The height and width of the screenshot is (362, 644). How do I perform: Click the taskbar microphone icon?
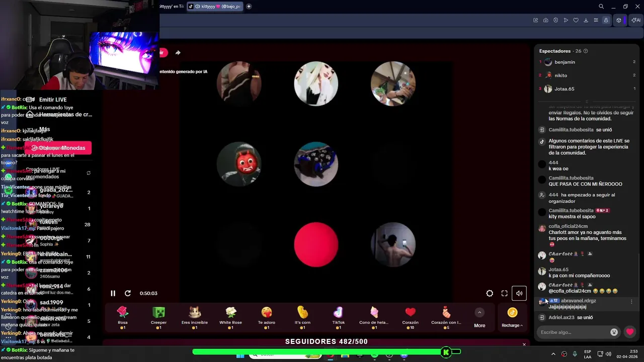pyautogui.click(x=575, y=354)
